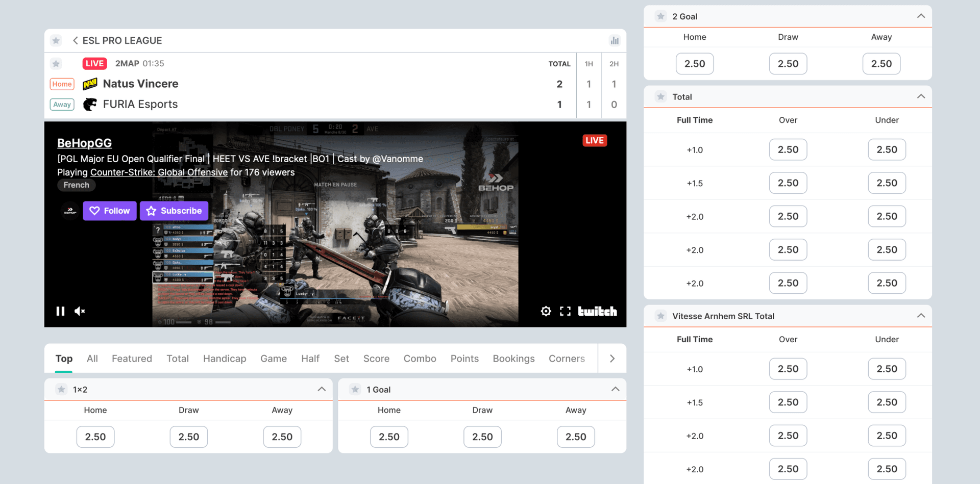Select 1×2 Draw odds 2.50
Image resolution: width=980 pixels, height=484 pixels.
click(x=189, y=437)
